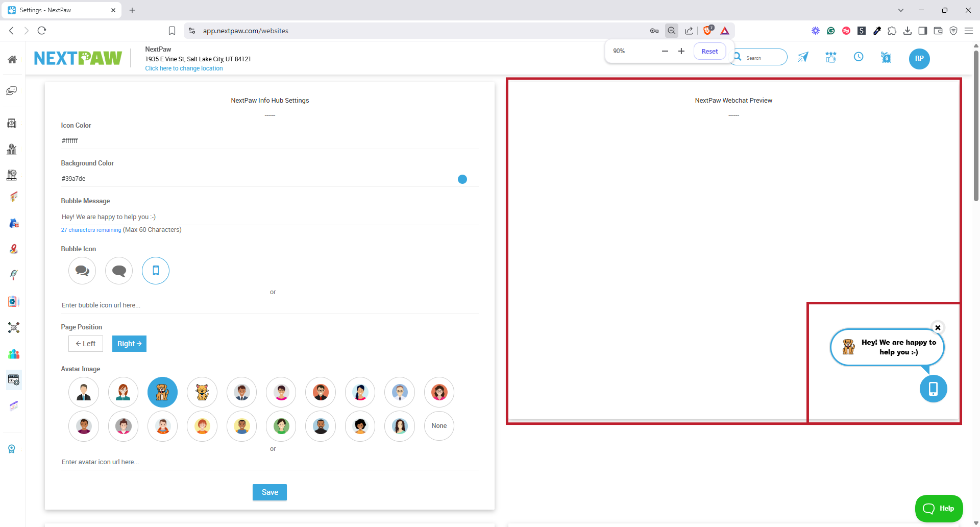The height and width of the screenshot is (527, 980).
Task: Open a new browser tab
Action: pyautogui.click(x=132, y=10)
